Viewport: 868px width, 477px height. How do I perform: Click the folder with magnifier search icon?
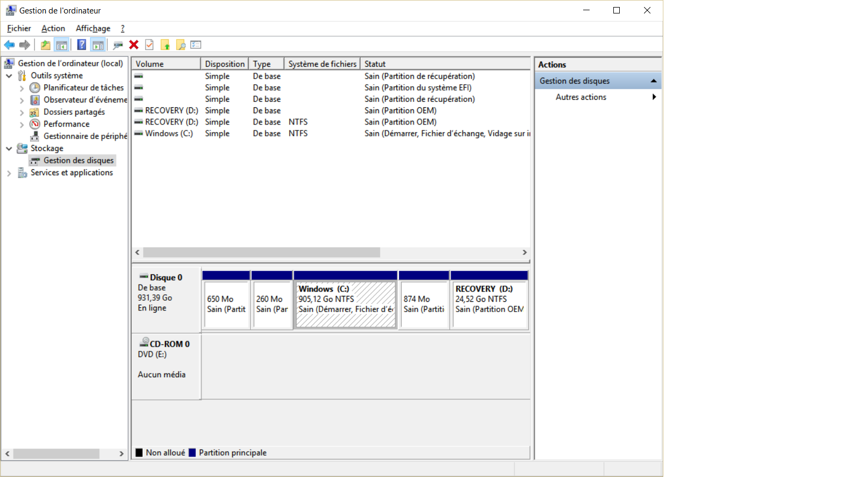(181, 45)
